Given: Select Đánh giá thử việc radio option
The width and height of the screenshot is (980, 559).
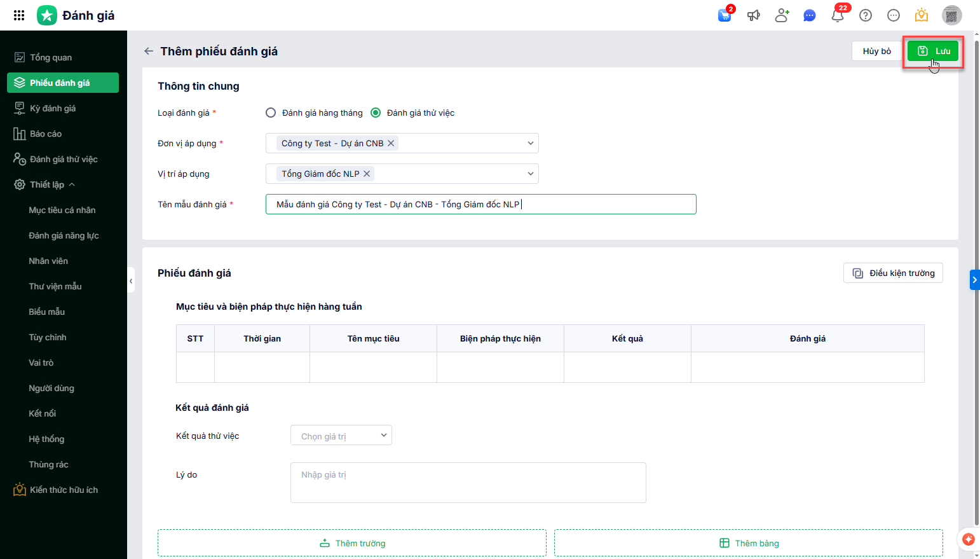Looking at the screenshot, I should pyautogui.click(x=376, y=113).
